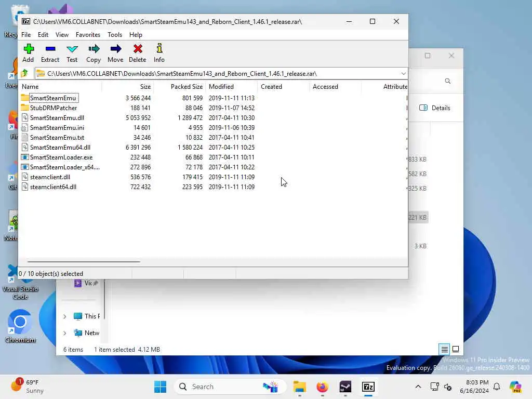Click the steamclient.dll file icon

click(x=25, y=177)
